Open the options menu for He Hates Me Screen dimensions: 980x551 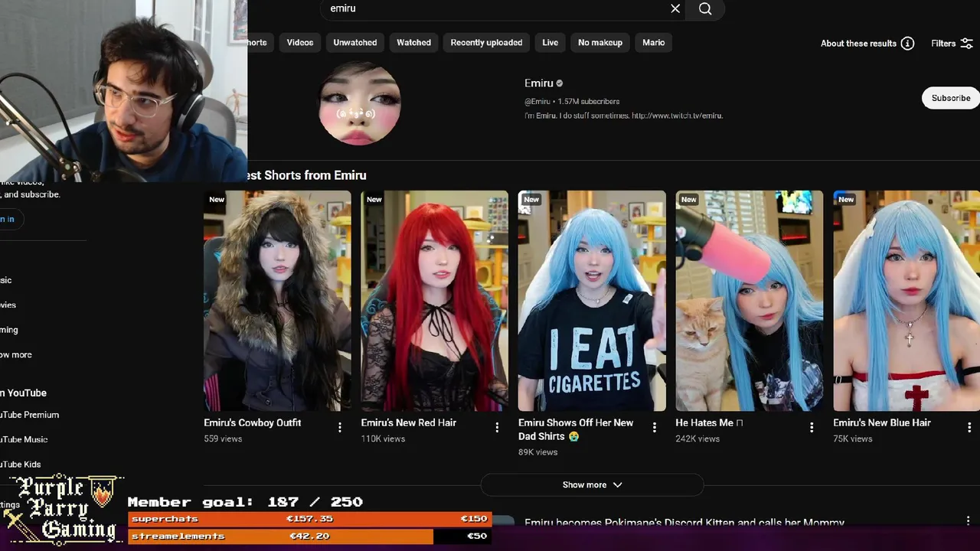pos(812,428)
